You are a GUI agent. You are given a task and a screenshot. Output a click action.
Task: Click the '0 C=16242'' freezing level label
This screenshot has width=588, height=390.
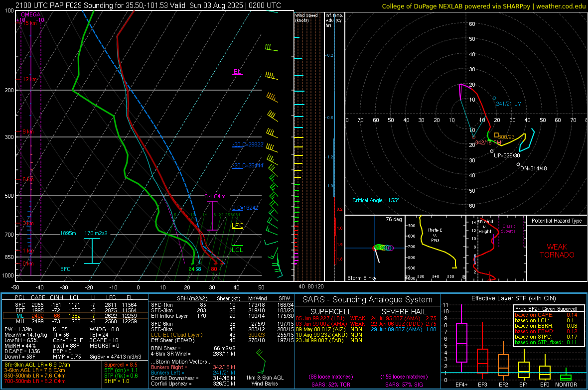click(246, 208)
